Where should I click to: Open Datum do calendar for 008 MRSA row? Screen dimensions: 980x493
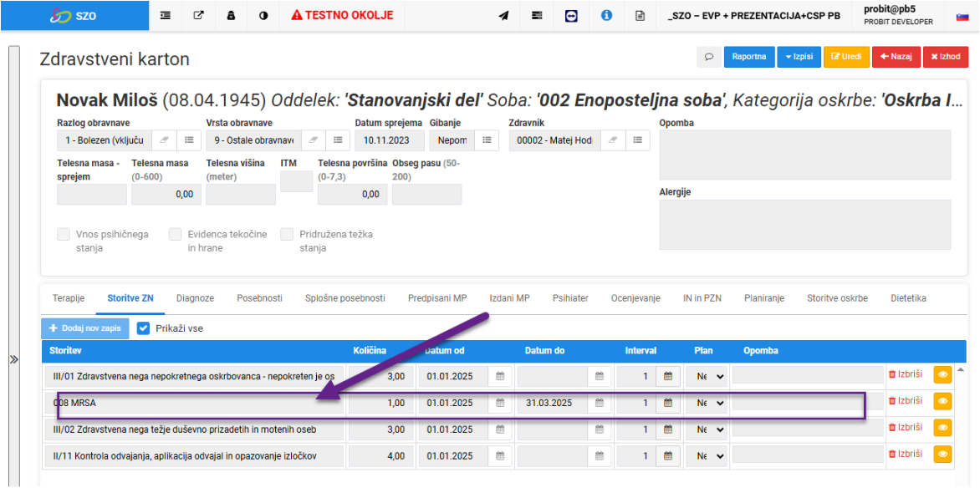600,403
